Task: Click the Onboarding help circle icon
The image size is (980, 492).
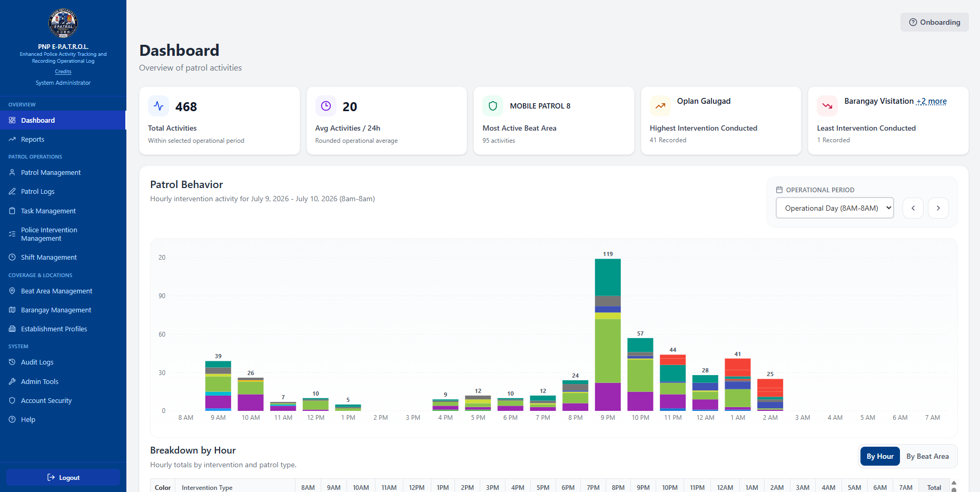Action: click(x=913, y=22)
